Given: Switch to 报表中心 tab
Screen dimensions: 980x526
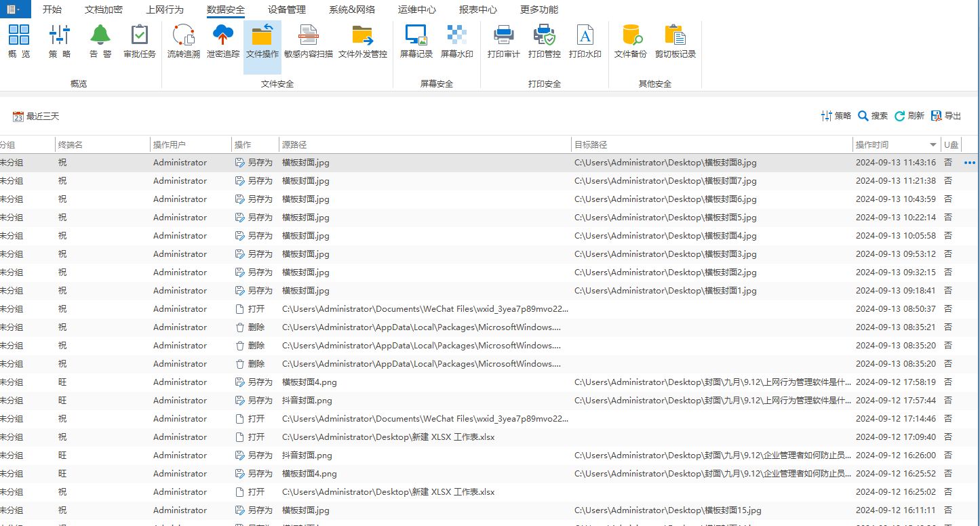Looking at the screenshot, I should [x=477, y=9].
